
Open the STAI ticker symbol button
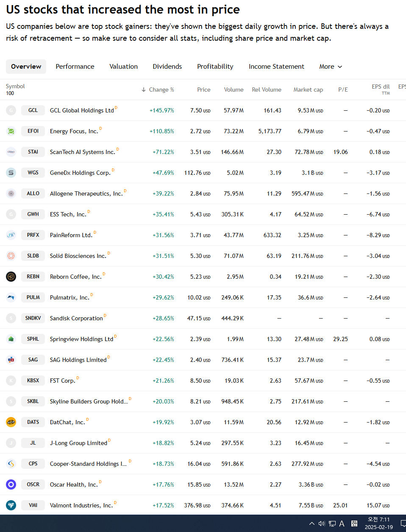(33, 152)
